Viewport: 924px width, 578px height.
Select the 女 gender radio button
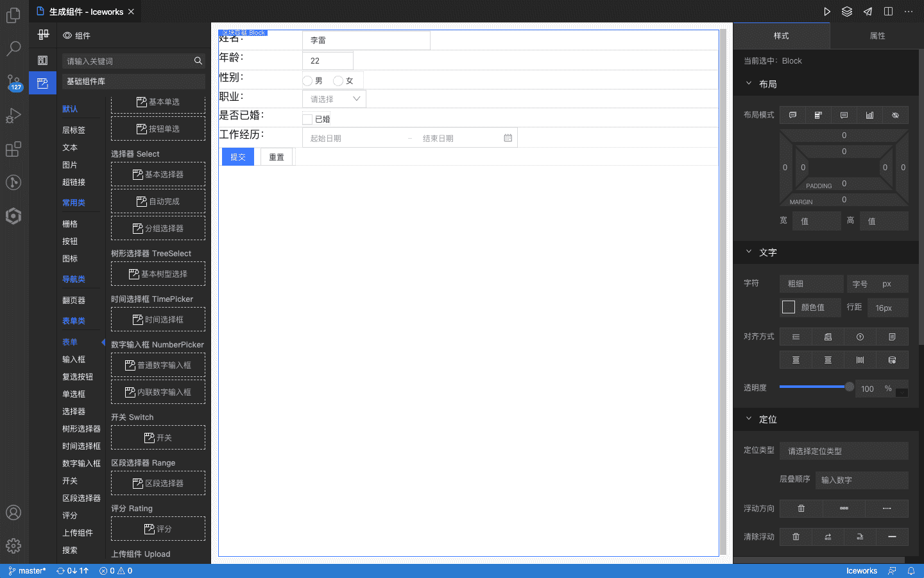click(x=338, y=80)
